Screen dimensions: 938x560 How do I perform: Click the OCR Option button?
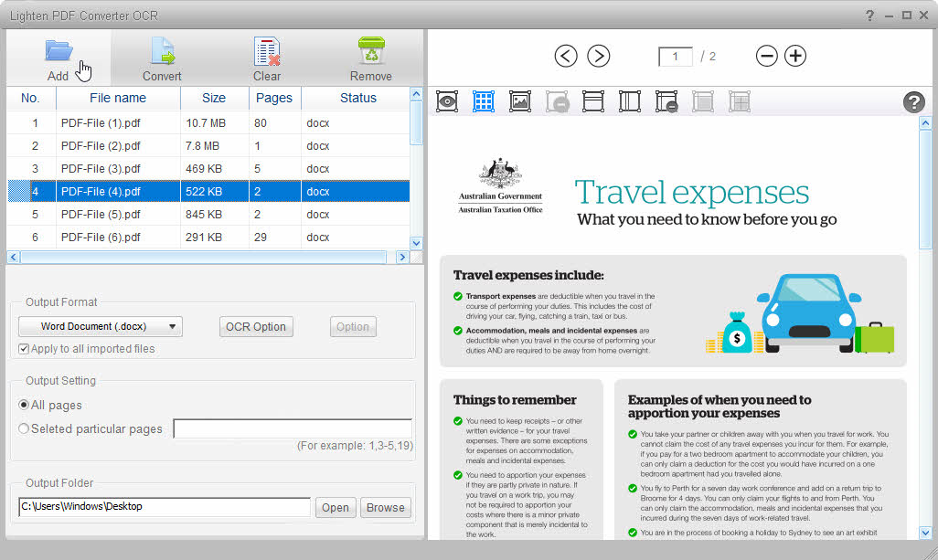pos(256,327)
